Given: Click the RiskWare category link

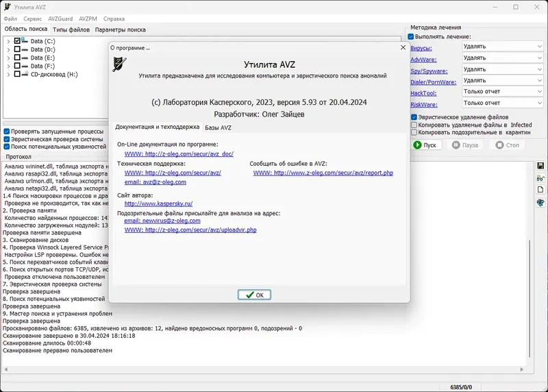Looking at the screenshot, I should click(x=424, y=105).
